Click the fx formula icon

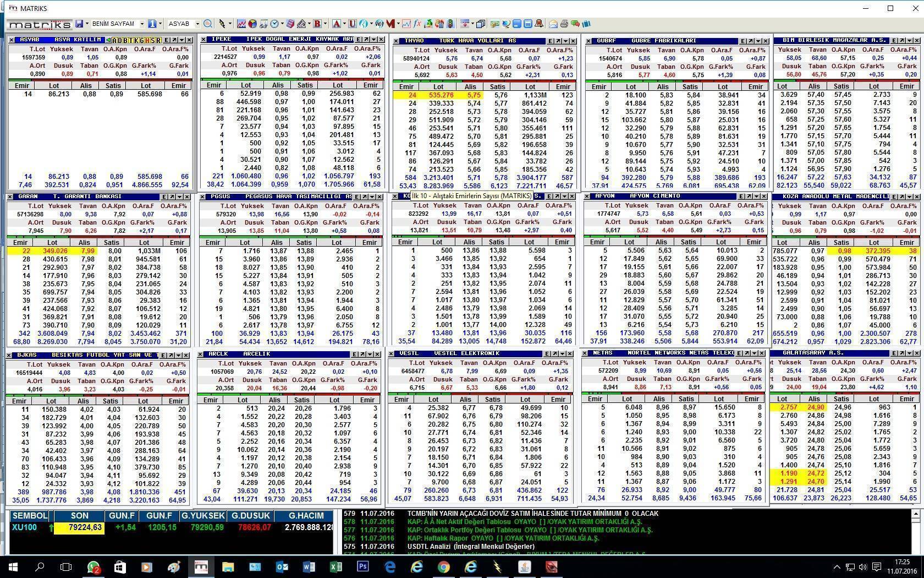tap(417, 24)
